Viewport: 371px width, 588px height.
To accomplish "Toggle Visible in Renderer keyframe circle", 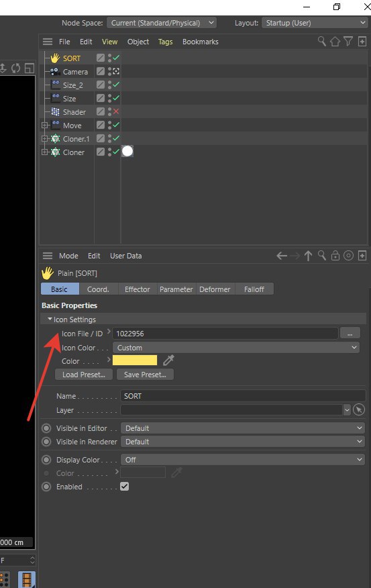I will tap(46, 442).
